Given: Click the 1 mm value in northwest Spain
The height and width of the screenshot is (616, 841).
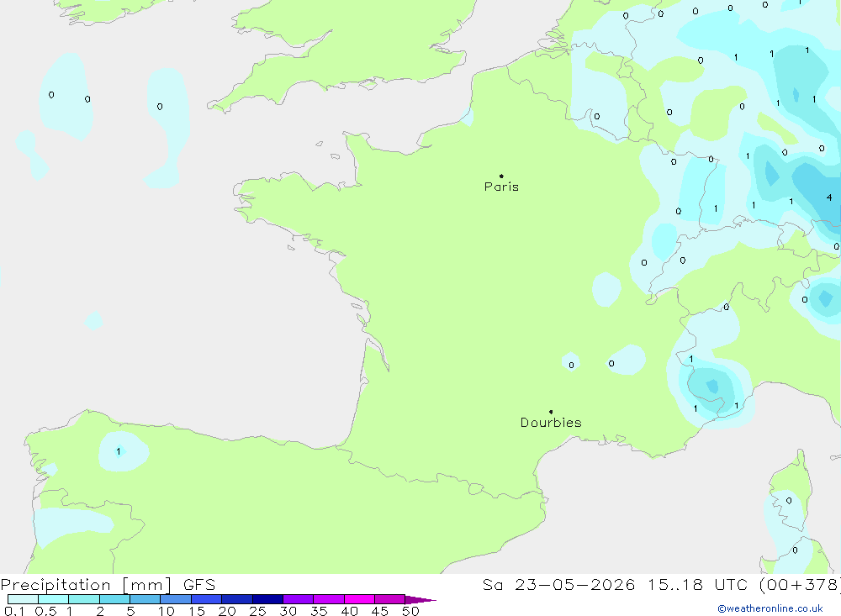Looking at the screenshot, I should [x=119, y=451].
